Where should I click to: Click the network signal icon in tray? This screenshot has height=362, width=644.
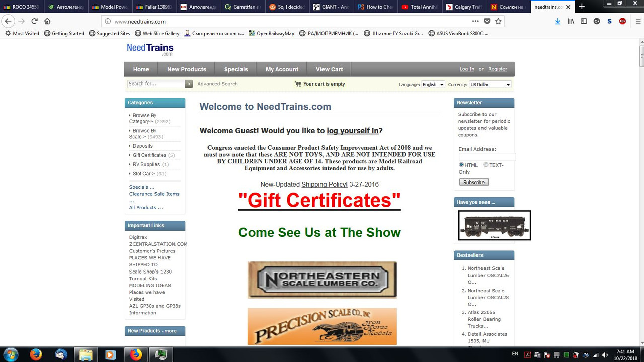coord(597,354)
